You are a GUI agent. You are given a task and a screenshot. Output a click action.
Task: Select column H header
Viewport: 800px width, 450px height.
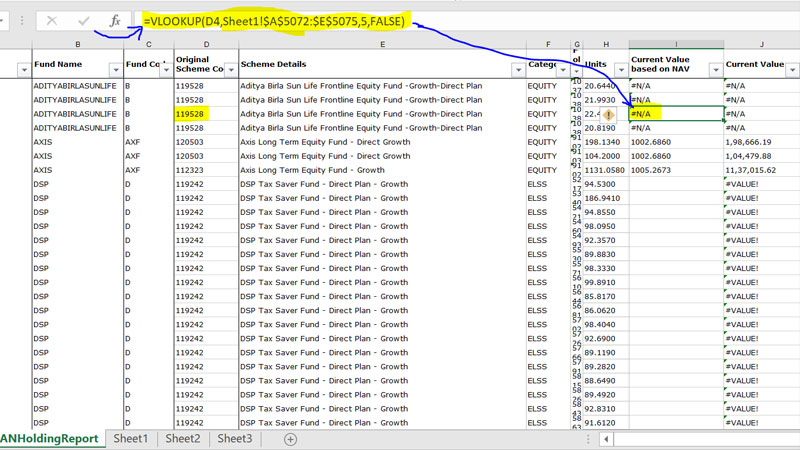point(606,44)
